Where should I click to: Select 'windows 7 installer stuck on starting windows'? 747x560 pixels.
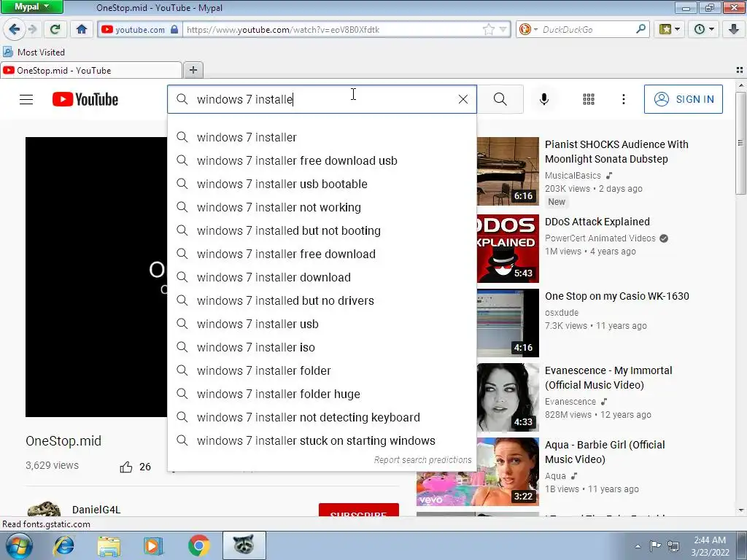322,440
